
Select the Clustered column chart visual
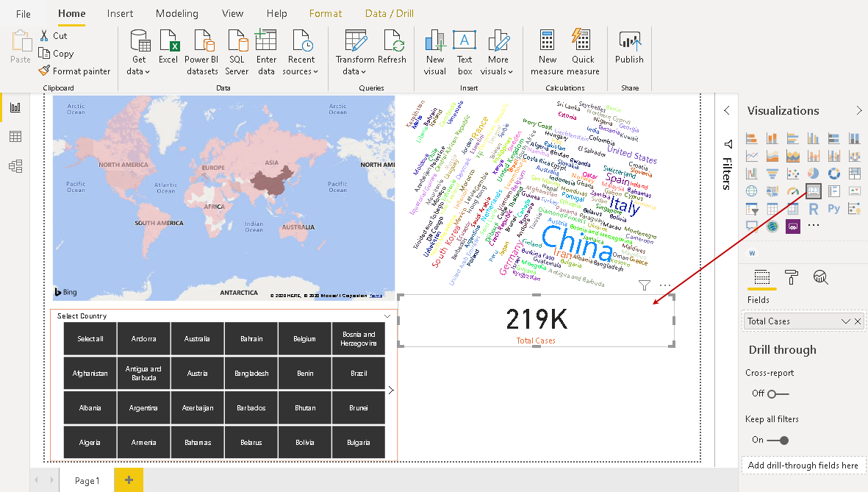coord(813,138)
